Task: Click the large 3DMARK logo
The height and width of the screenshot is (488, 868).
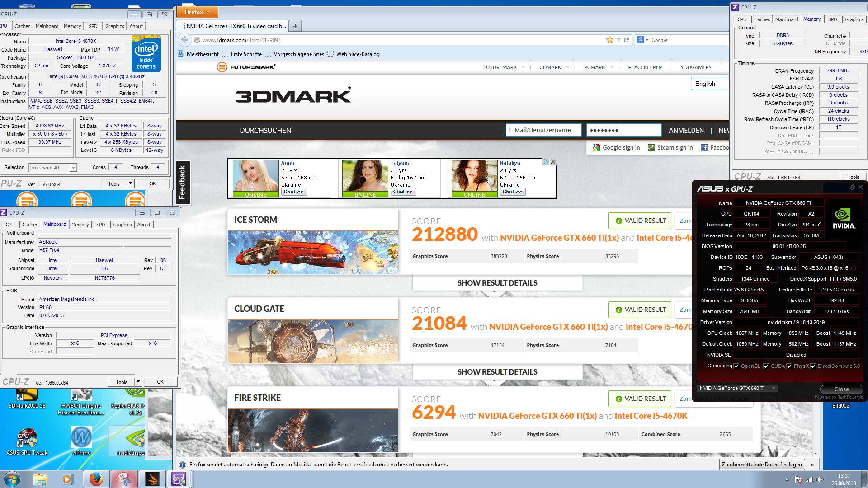Action: [x=293, y=95]
